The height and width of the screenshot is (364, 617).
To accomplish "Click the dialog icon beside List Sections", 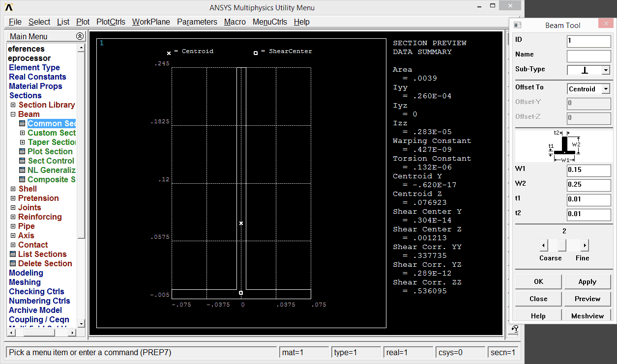I will coord(13,254).
